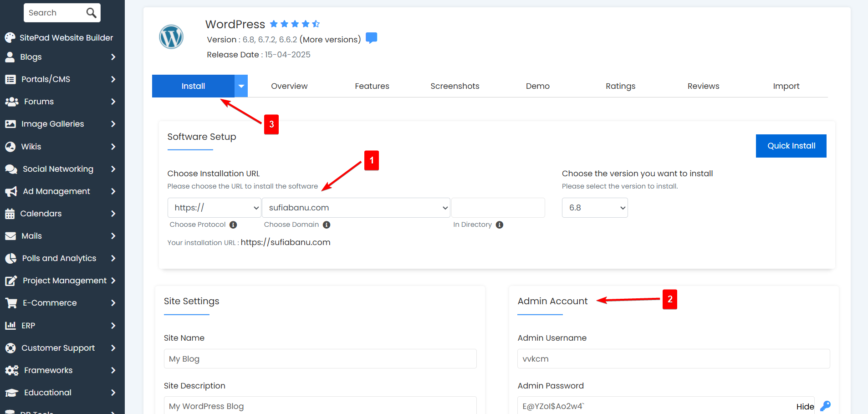868x414 pixels.
Task: Open the Frameworks category link
Action: (x=48, y=370)
